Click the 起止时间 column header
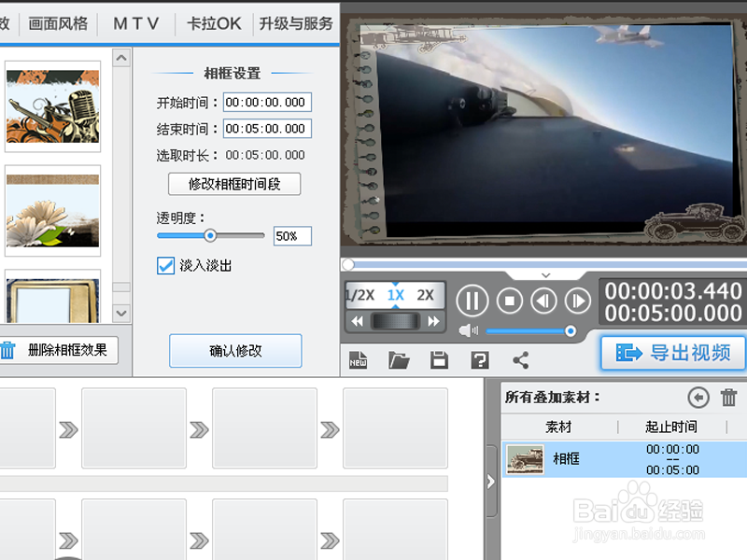747x560 pixels. click(x=671, y=427)
